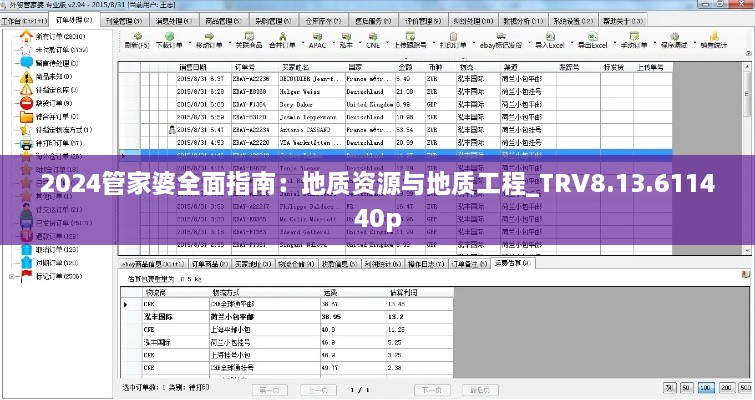Select 缺货订单 red stop icon
The image size is (755, 400).
pos(26,103)
